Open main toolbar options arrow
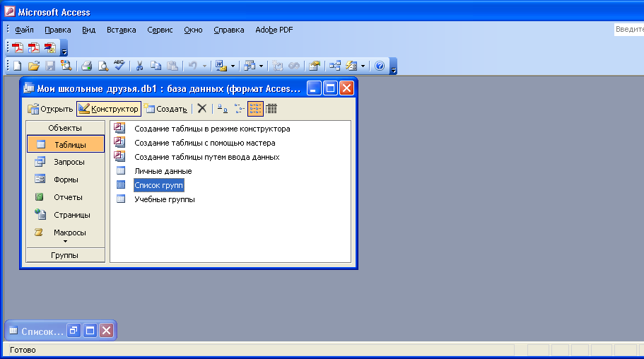Screen dimensions: 644x359 click(394, 68)
